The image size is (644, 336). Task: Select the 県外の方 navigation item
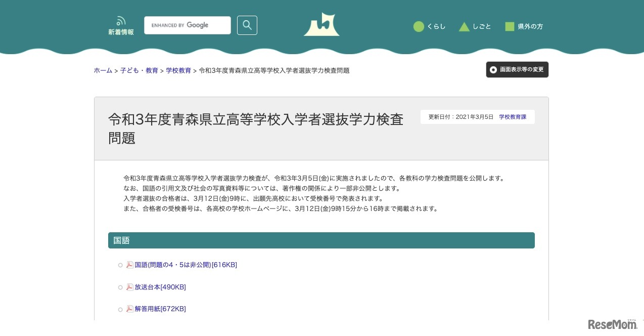tap(529, 26)
